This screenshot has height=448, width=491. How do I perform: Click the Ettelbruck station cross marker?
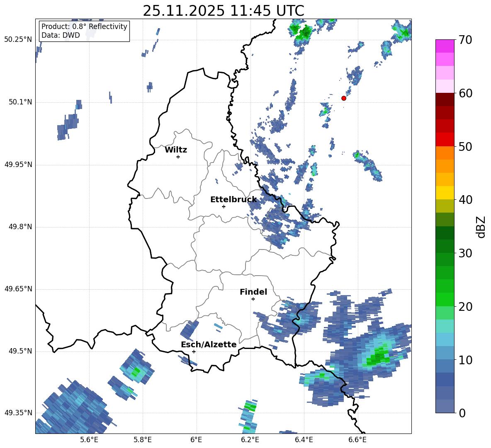point(224,206)
